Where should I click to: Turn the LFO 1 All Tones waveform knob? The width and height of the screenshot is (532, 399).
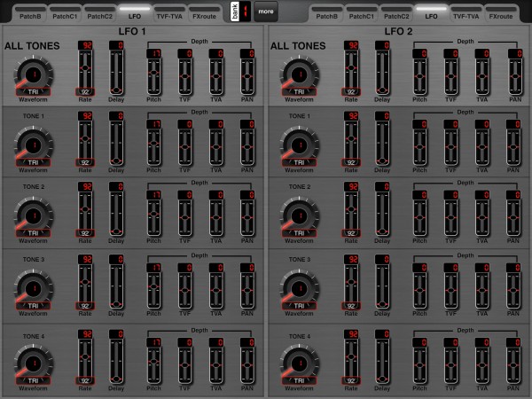34,74
